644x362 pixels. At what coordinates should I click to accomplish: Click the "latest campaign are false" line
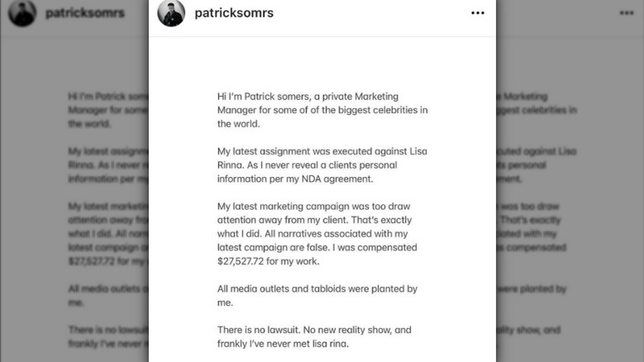click(x=317, y=248)
